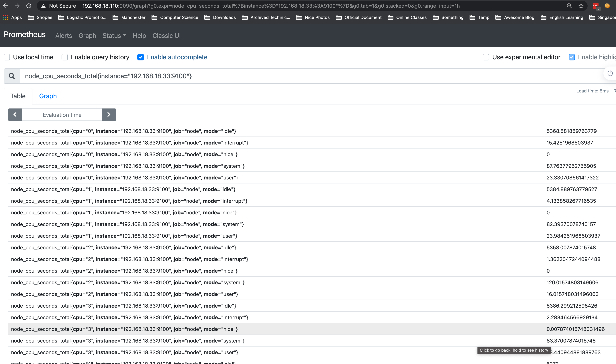Reload the page using the refresh icon
Viewport: 616px width, 364px height.
pos(29,6)
